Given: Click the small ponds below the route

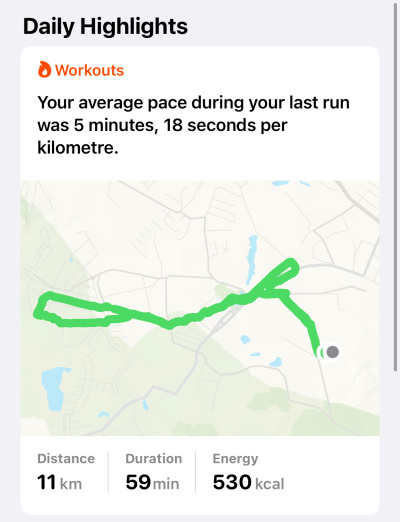Looking at the screenshot, I should pyautogui.click(x=262, y=352).
